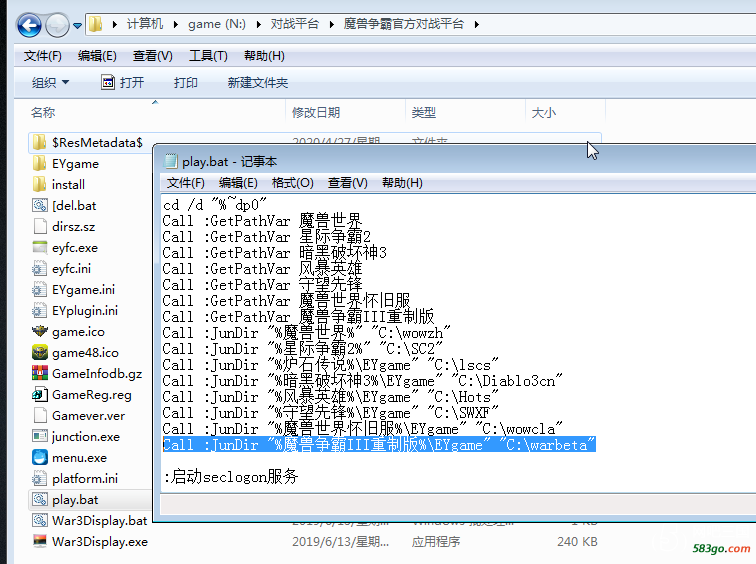Open the recent locations dropdown arrow
The image size is (756, 564).
[77, 26]
